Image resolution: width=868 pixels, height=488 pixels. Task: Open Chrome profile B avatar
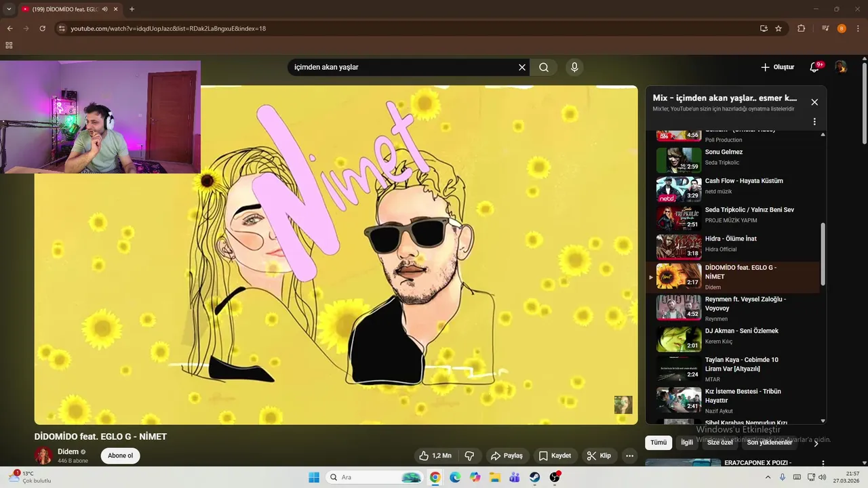842,28
